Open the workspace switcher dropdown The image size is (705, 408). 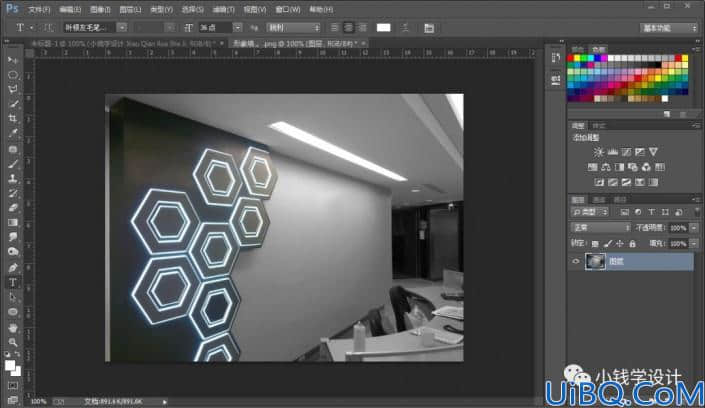(x=668, y=28)
